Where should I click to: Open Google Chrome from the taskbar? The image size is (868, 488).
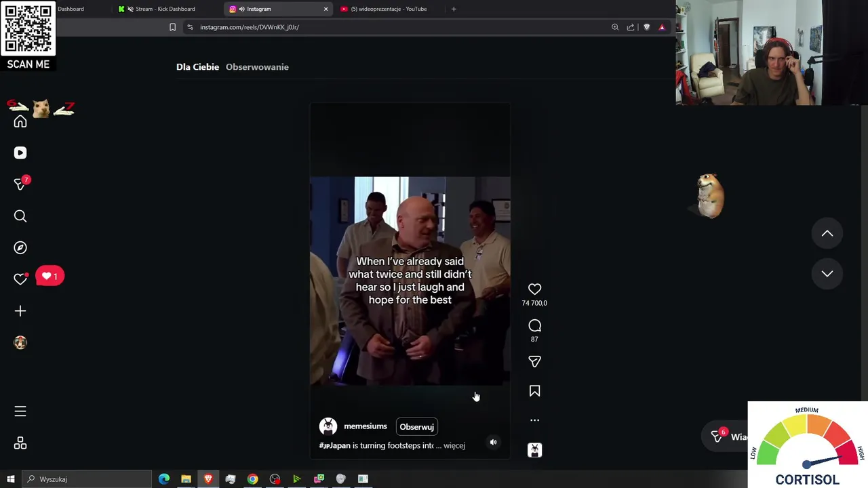[252, 479]
